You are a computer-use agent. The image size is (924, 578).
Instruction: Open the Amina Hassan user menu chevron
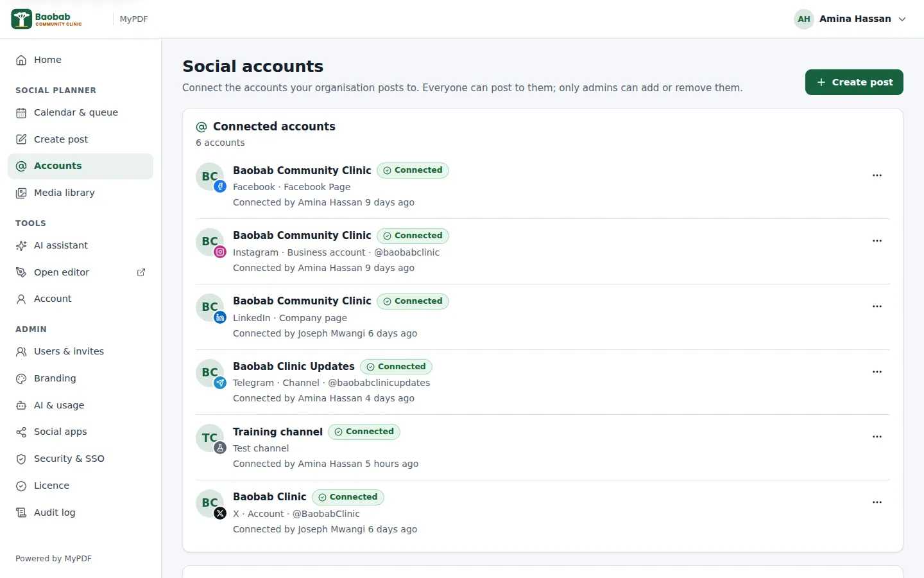(902, 19)
